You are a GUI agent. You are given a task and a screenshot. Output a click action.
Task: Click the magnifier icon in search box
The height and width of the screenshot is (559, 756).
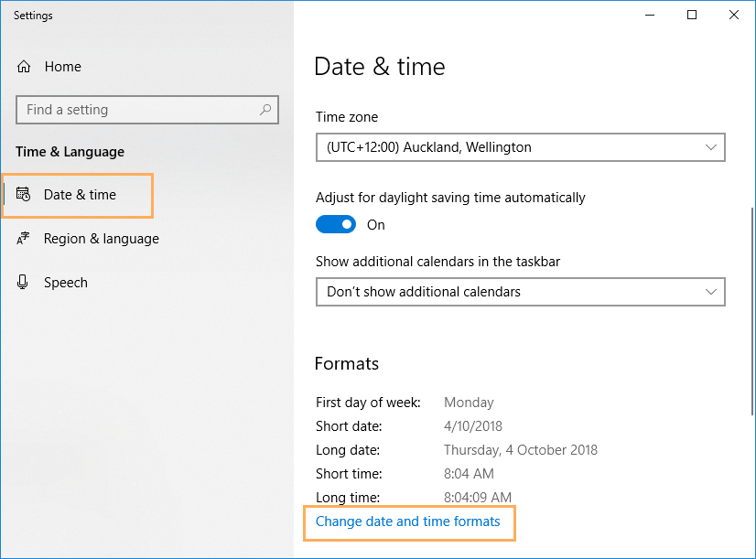coord(265,110)
